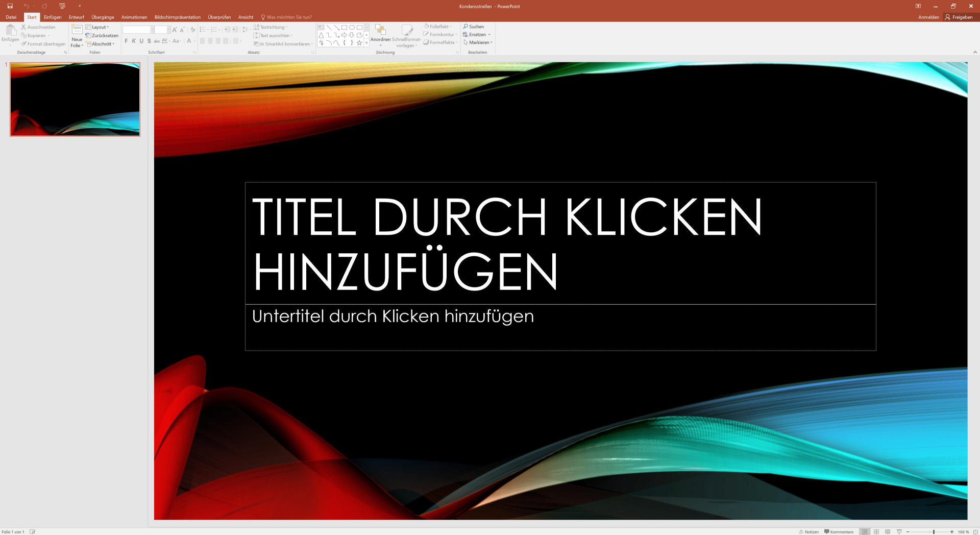
Task: Cut selection with Ausschneiden
Action: tap(38, 27)
